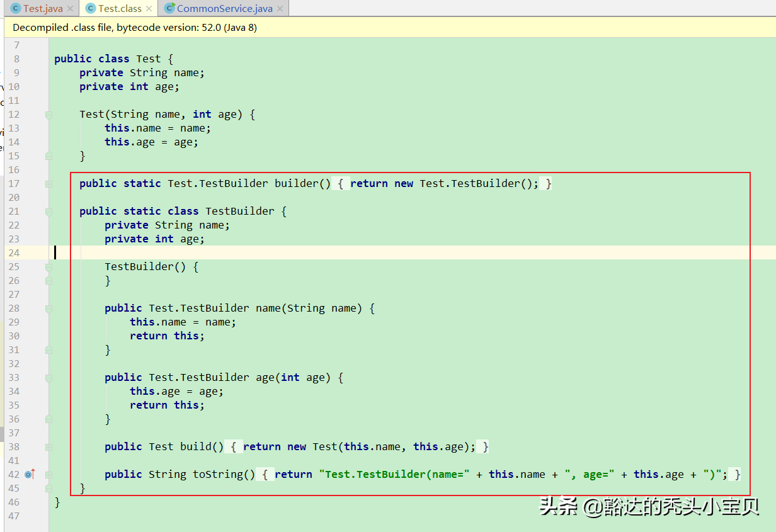Close the CommonService.java tab
776x532 pixels.
(x=280, y=9)
